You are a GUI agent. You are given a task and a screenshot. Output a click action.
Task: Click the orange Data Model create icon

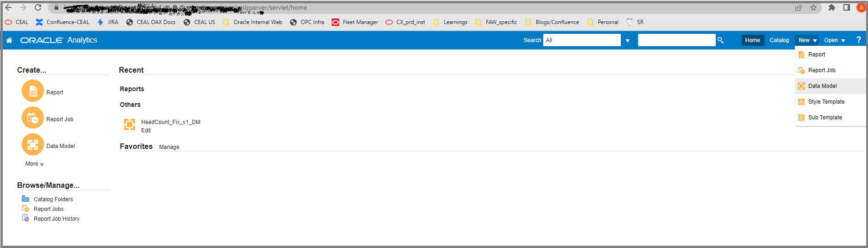click(33, 145)
